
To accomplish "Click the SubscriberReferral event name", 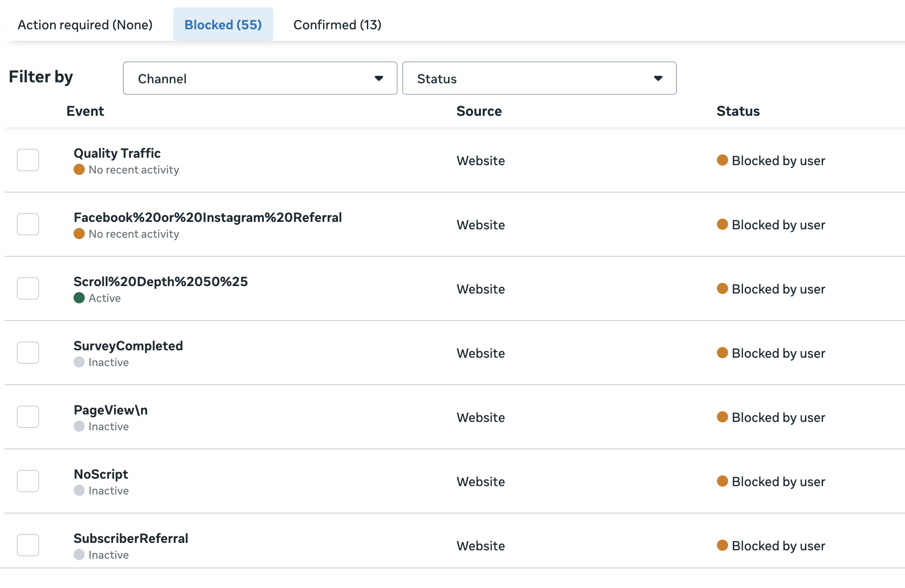I will [x=131, y=538].
